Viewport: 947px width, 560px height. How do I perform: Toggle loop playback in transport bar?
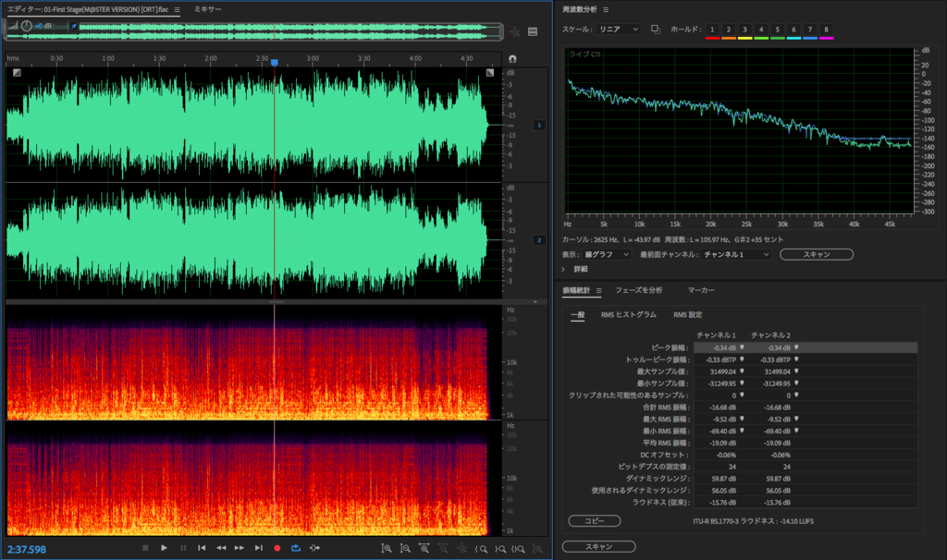pyautogui.click(x=296, y=548)
